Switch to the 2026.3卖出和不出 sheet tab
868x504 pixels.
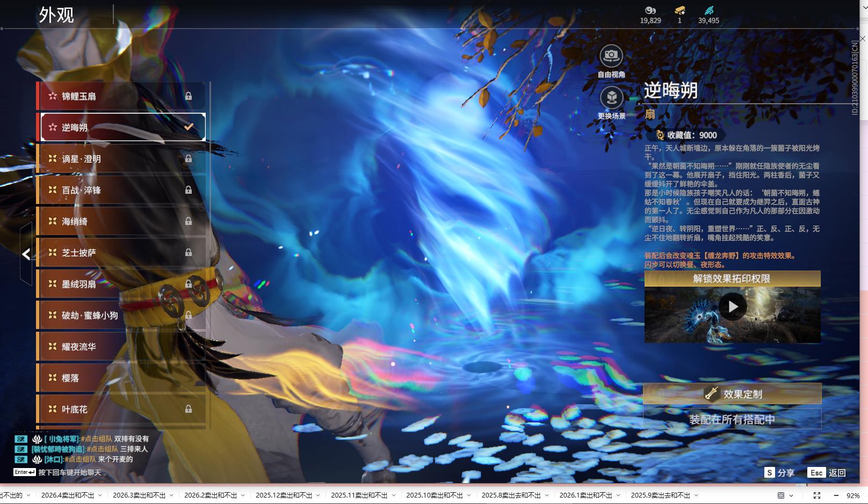tap(139, 495)
